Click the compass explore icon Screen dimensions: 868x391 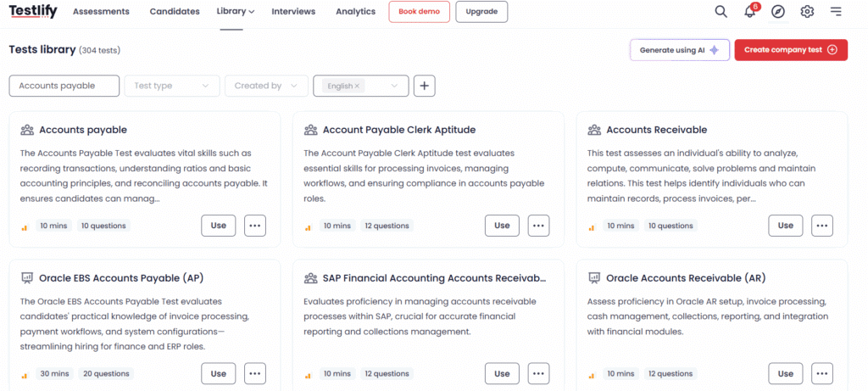(778, 12)
